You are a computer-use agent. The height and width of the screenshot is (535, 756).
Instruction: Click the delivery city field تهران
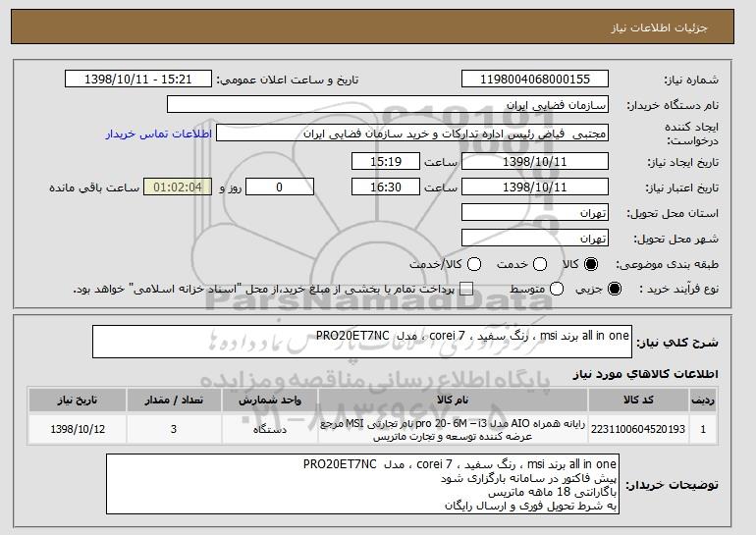535,239
